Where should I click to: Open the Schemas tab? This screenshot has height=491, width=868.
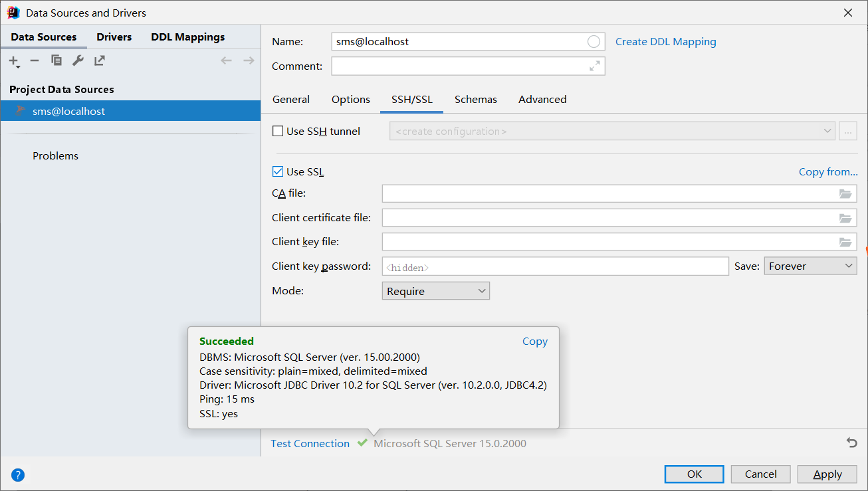[x=476, y=100]
